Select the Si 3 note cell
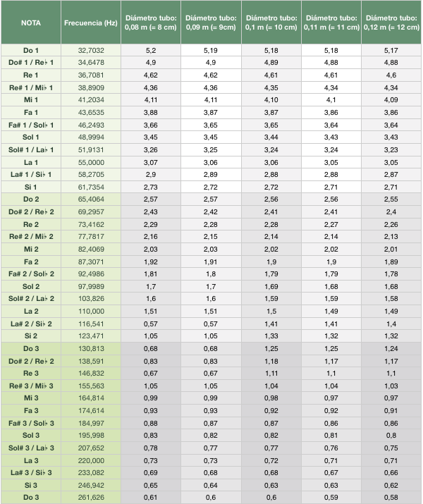Viewport: 423px width, 504px height. [31, 486]
